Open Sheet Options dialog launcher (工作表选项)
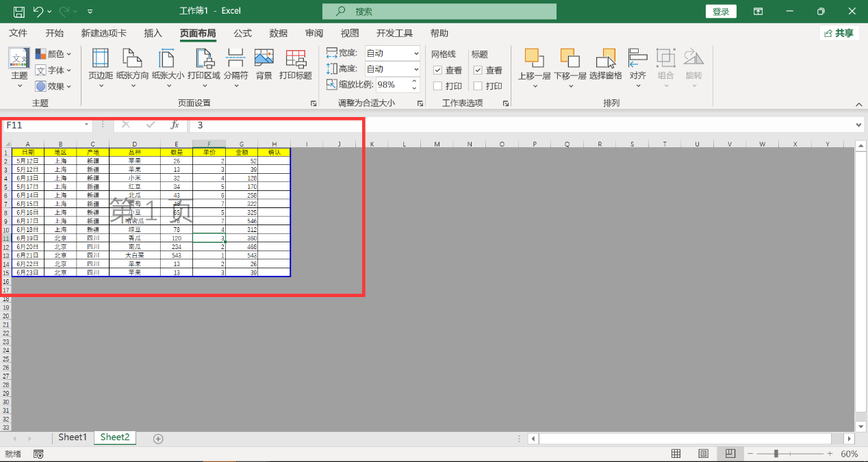Image resolution: width=868 pixels, height=462 pixels. (x=506, y=103)
